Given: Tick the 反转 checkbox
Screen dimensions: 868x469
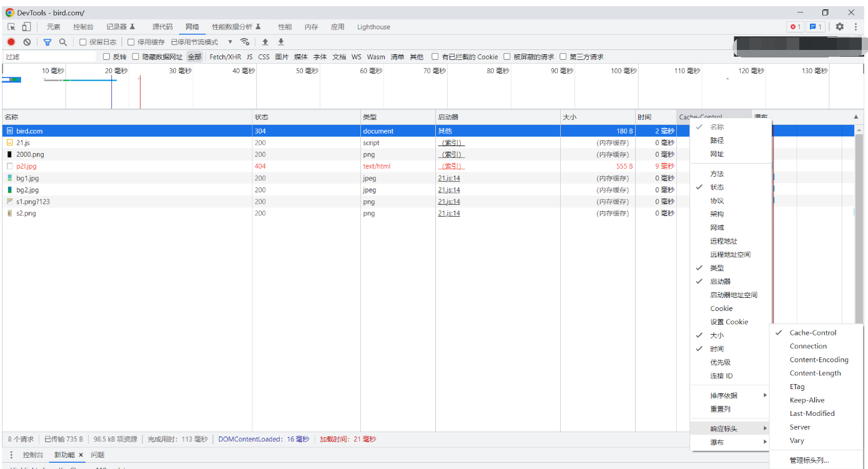Looking at the screenshot, I should click(x=107, y=57).
